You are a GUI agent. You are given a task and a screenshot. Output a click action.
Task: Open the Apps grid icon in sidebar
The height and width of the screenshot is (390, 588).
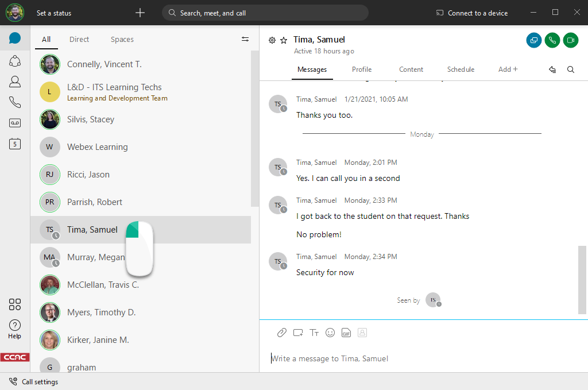pyautogui.click(x=14, y=304)
